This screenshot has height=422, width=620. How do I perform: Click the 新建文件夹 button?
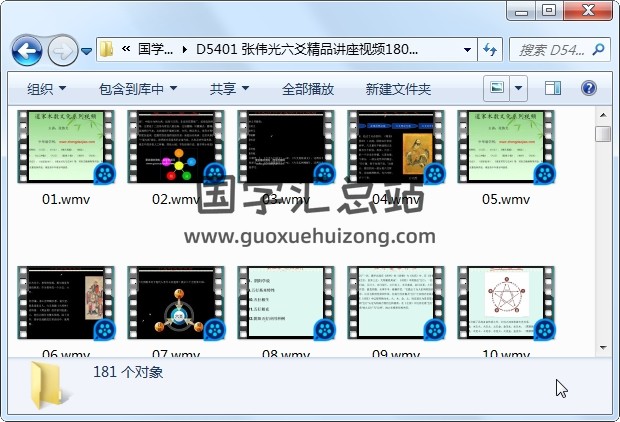coord(398,89)
